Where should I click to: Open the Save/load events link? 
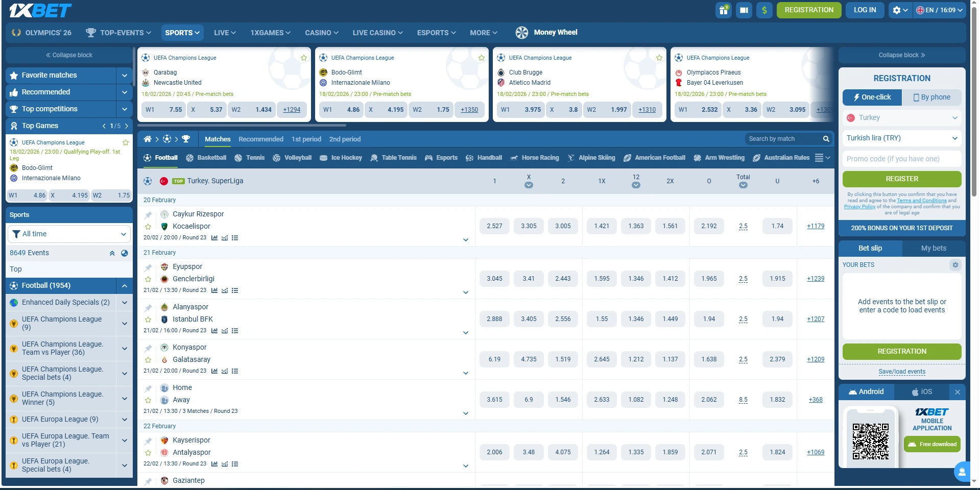pos(901,372)
